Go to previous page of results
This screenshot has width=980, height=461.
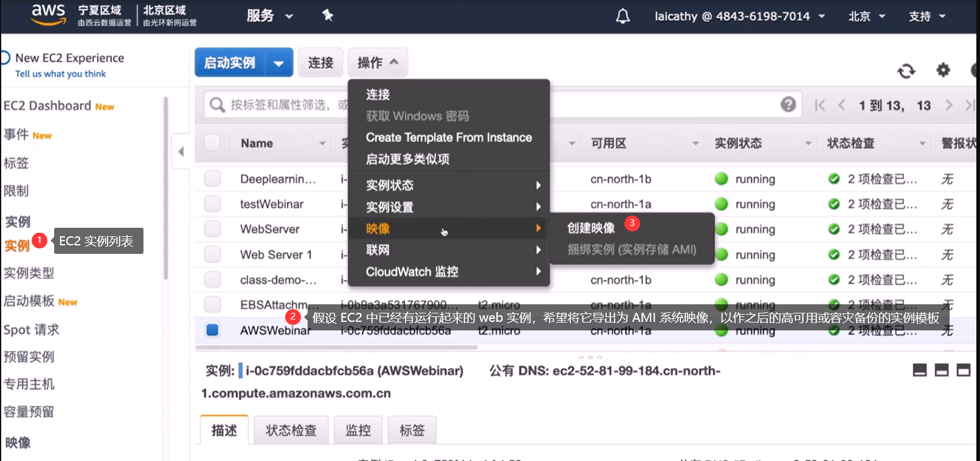(x=841, y=105)
